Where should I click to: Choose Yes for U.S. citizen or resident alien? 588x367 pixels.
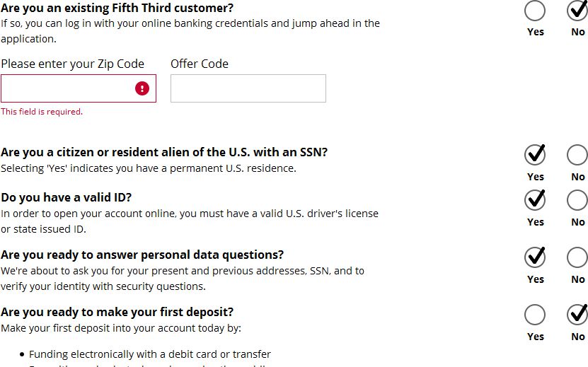(x=536, y=155)
